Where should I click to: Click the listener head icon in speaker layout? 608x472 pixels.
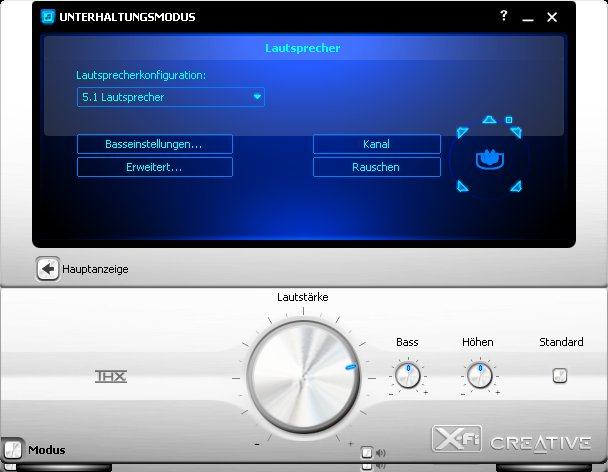pos(490,159)
